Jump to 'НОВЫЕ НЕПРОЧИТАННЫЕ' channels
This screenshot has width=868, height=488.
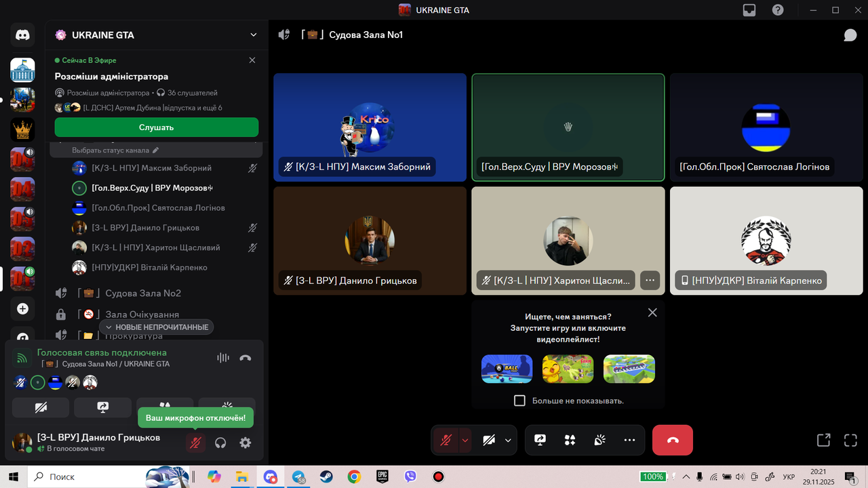(157, 327)
